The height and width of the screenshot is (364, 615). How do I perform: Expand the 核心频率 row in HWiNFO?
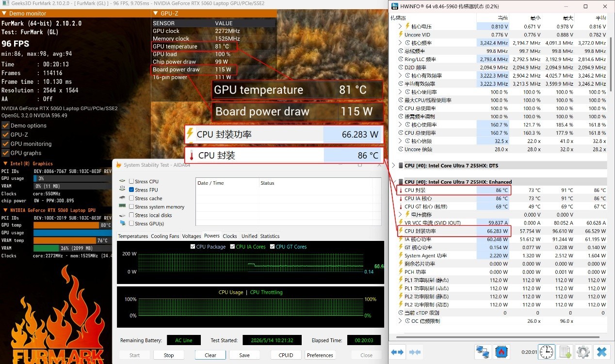pyautogui.click(x=400, y=43)
